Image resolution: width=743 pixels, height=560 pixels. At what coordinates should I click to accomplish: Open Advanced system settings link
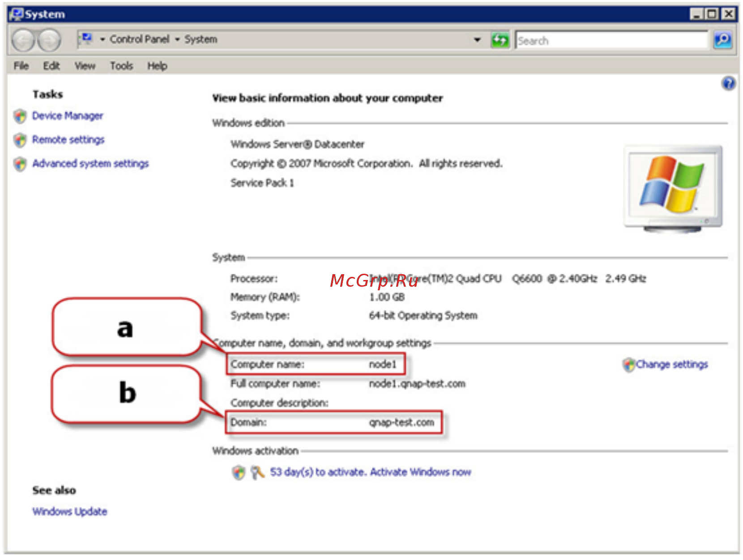[x=90, y=163]
